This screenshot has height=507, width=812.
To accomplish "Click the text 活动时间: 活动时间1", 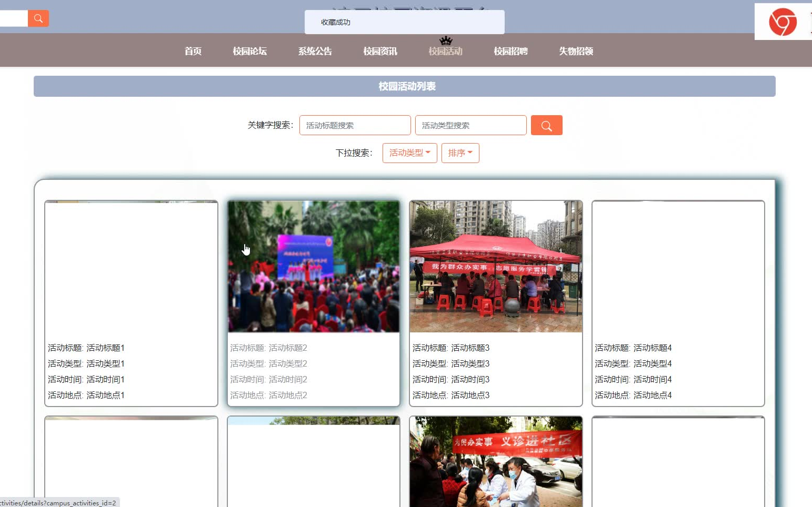I will coord(86,379).
